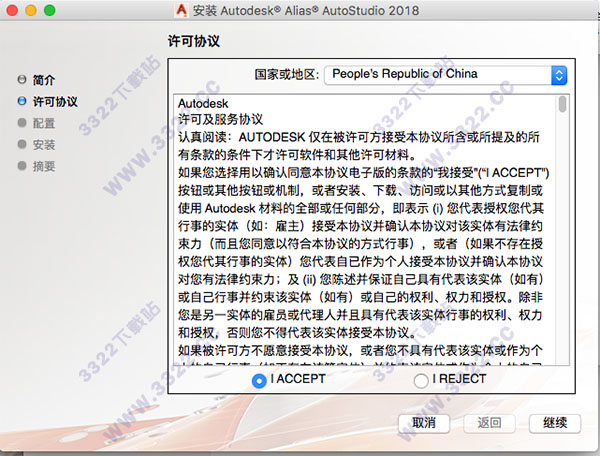
Task: Select the 安装 step in sidebar
Action: (44, 145)
